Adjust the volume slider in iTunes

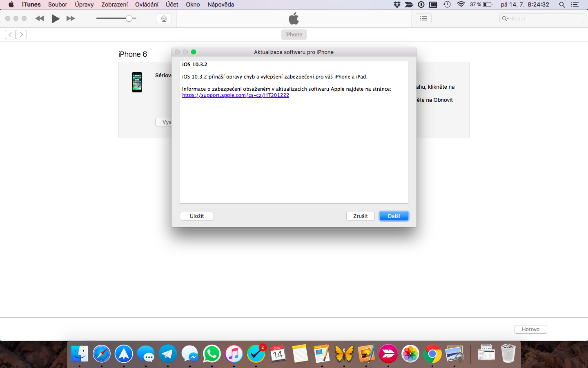click(x=129, y=18)
